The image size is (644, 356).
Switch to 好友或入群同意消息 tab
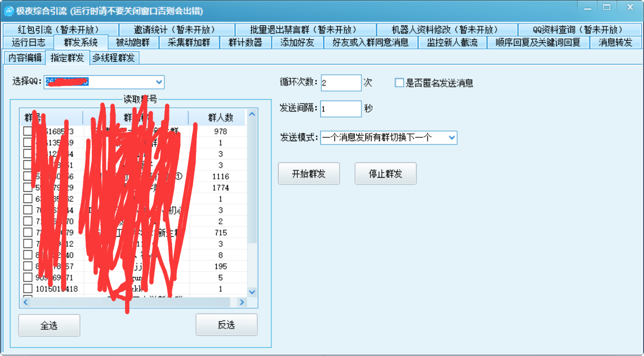click(x=371, y=42)
